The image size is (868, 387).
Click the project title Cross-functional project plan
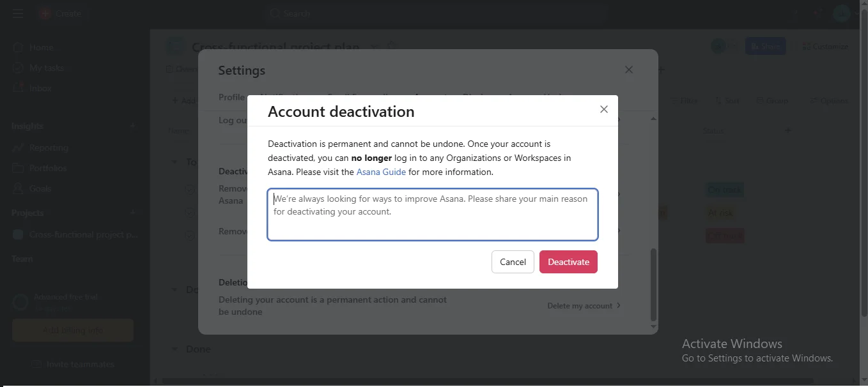click(x=275, y=47)
